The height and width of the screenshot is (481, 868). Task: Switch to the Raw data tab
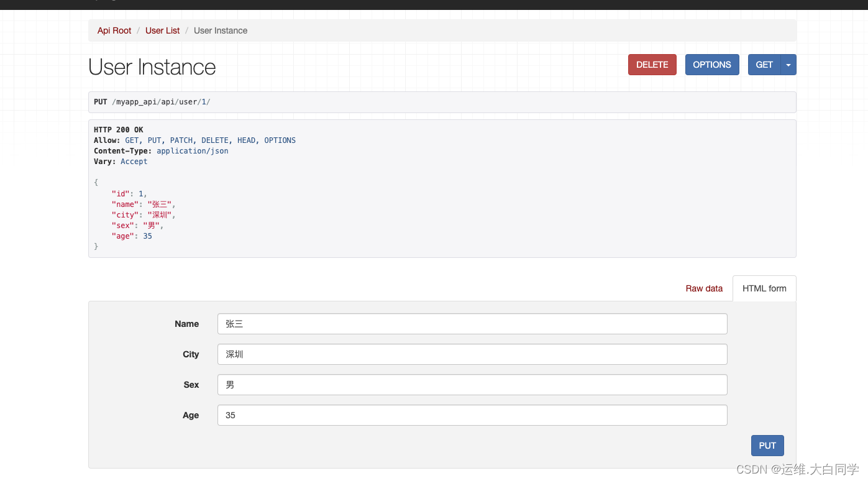click(x=704, y=288)
